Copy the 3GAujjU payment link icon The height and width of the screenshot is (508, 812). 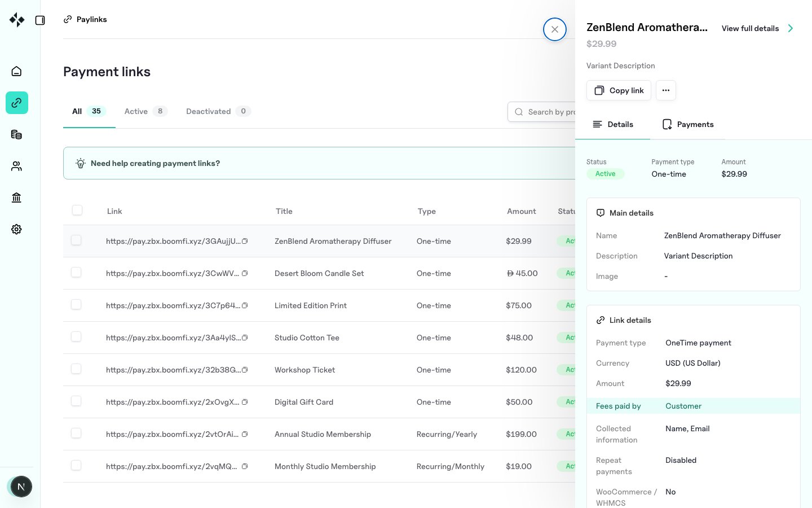(245, 241)
